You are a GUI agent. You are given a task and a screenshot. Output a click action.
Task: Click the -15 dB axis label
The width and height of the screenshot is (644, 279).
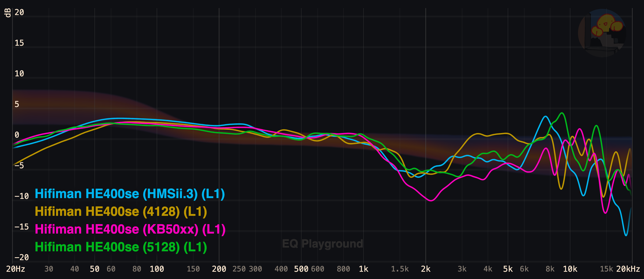point(21,227)
